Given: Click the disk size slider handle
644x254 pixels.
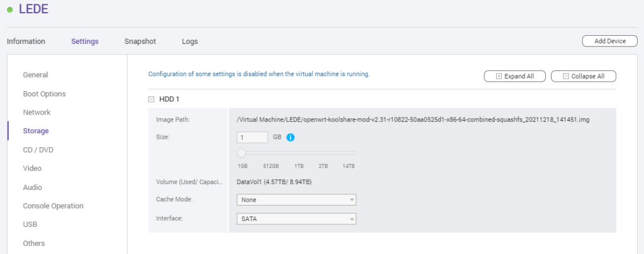Looking at the screenshot, I should pyautogui.click(x=241, y=153).
